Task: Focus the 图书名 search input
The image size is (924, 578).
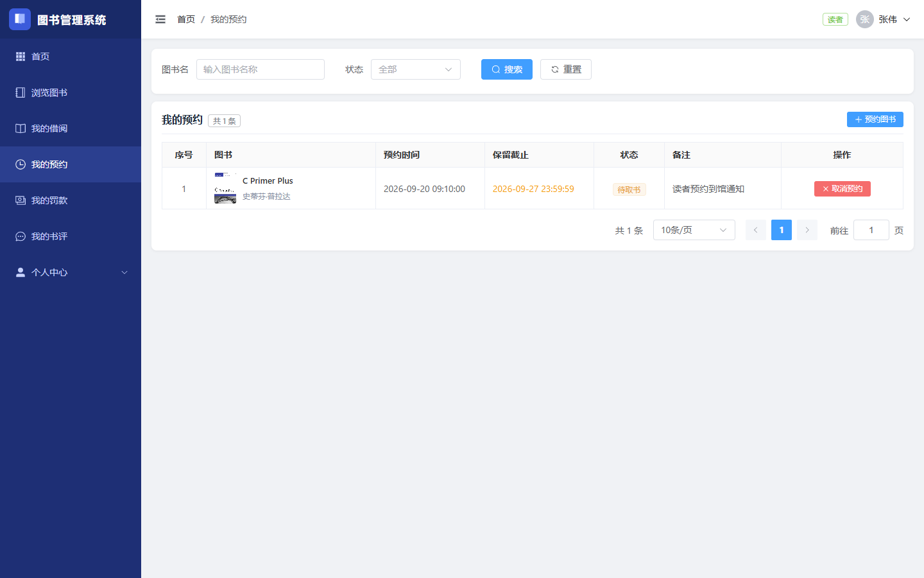Action: (261, 69)
